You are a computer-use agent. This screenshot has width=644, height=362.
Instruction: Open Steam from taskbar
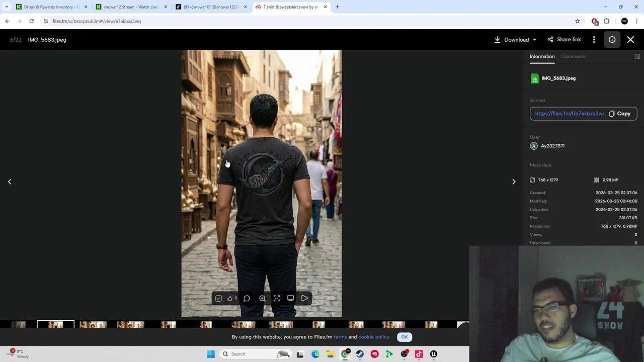tap(360, 354)
